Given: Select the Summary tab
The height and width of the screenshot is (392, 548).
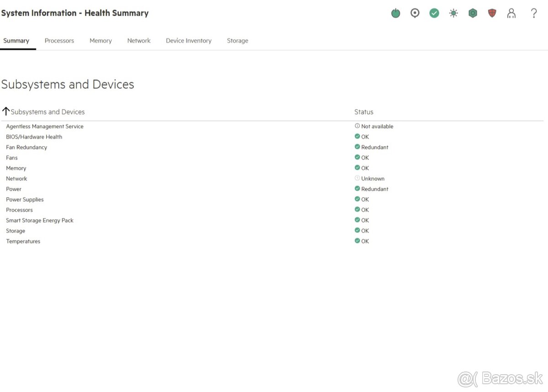Looking at the screenshot, I should coord(16,41).
